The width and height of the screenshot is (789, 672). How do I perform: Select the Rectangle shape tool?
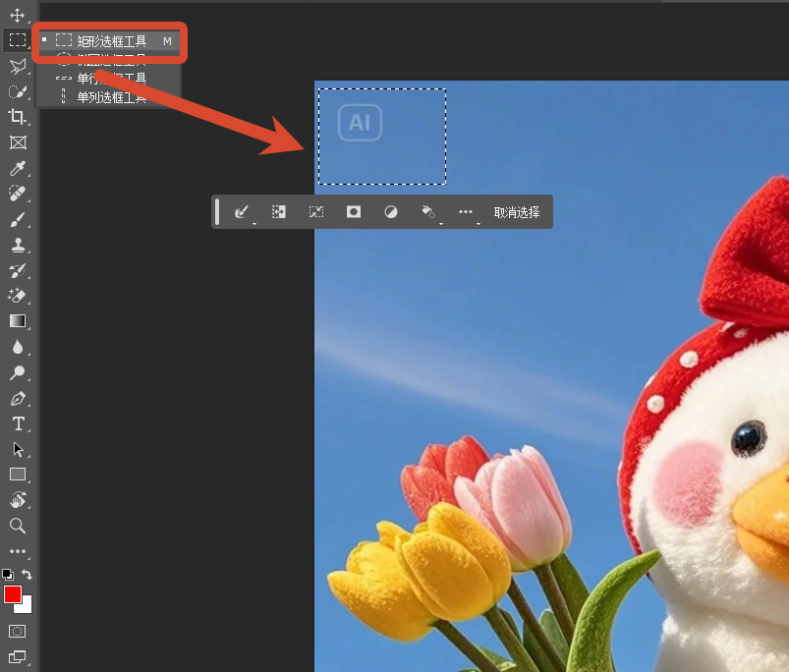pyautogui.click(x=18, y=475)
